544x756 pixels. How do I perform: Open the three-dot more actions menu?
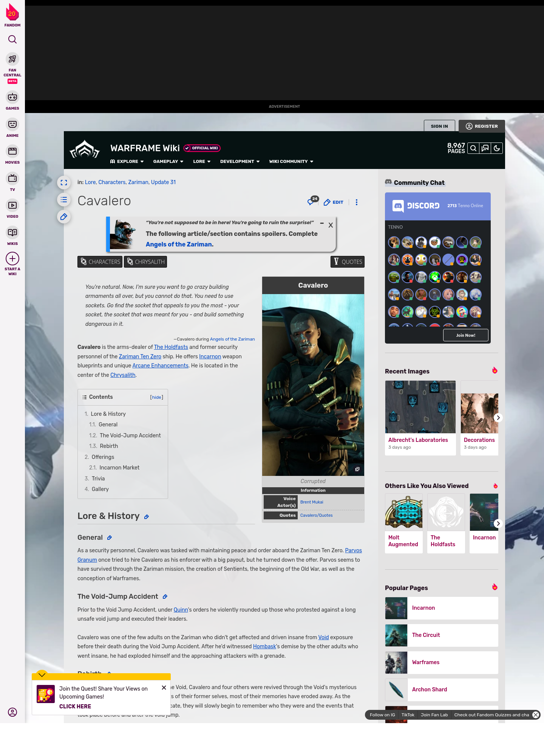coord(357,202)
